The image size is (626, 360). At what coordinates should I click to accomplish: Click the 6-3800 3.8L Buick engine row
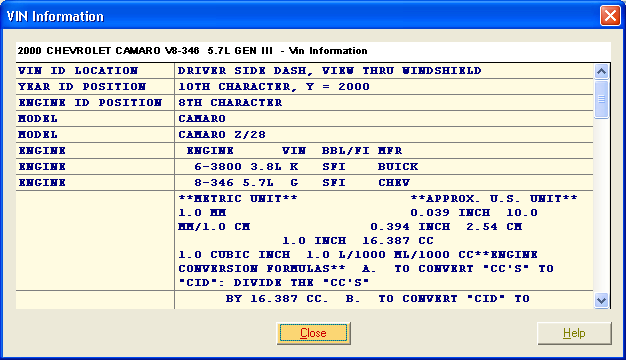384,166
